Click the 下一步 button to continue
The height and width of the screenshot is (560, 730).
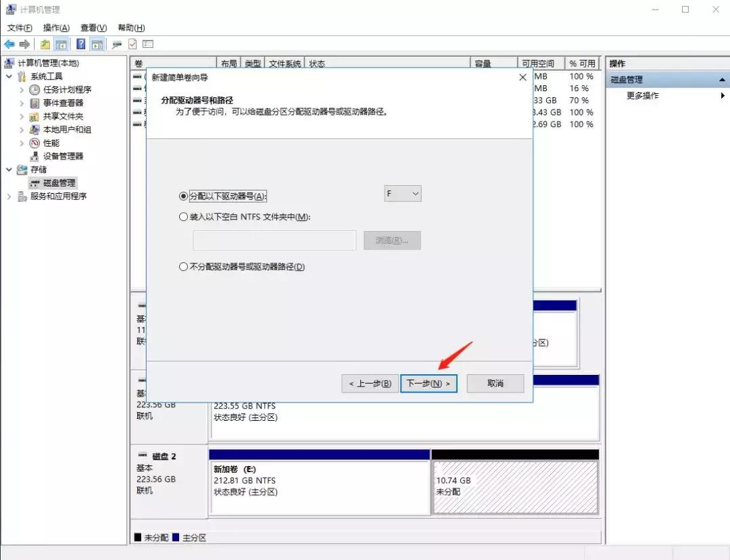(429, 383)
